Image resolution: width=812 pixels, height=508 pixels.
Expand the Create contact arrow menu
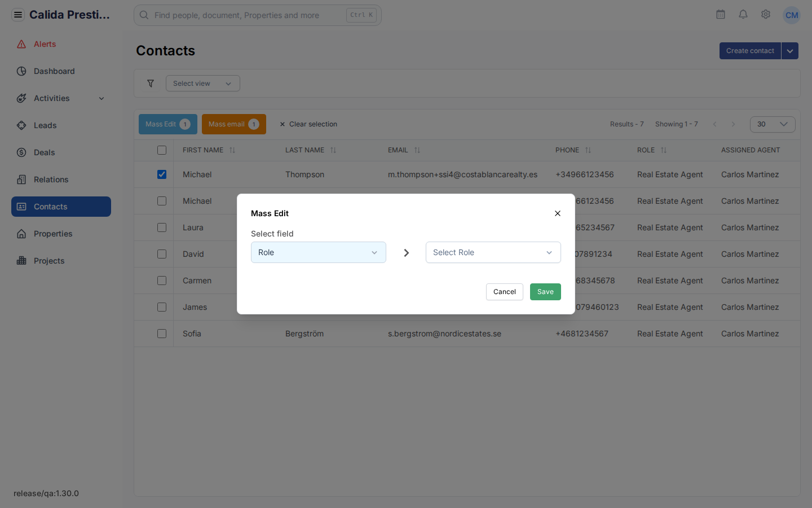(790, 51)
